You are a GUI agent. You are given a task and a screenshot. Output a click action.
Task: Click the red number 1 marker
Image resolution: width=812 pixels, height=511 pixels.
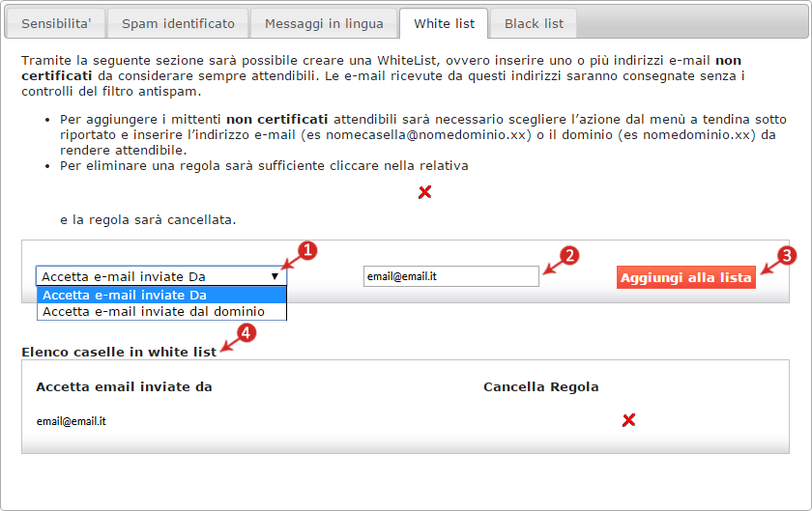(x=307, y=250)
